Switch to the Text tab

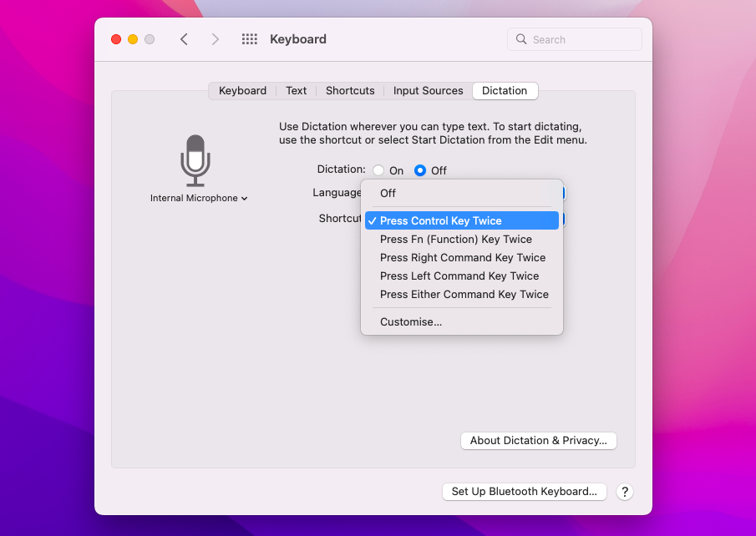(296, 90)
